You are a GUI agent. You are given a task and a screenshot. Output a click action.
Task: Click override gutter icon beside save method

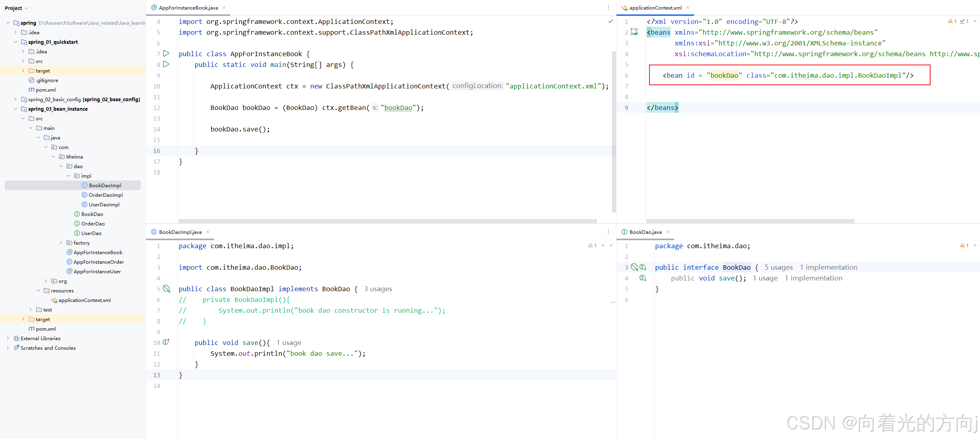[x=166, y=342]
